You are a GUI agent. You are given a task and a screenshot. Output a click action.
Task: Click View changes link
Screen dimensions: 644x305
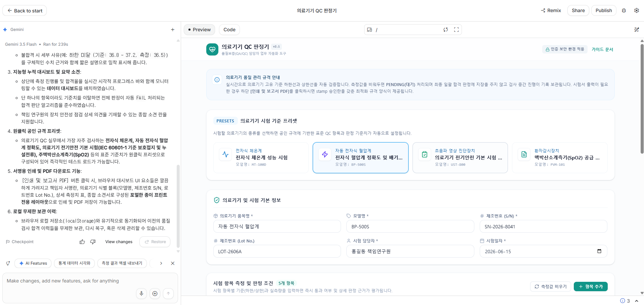pyautogui.click(x=119, y=242)
